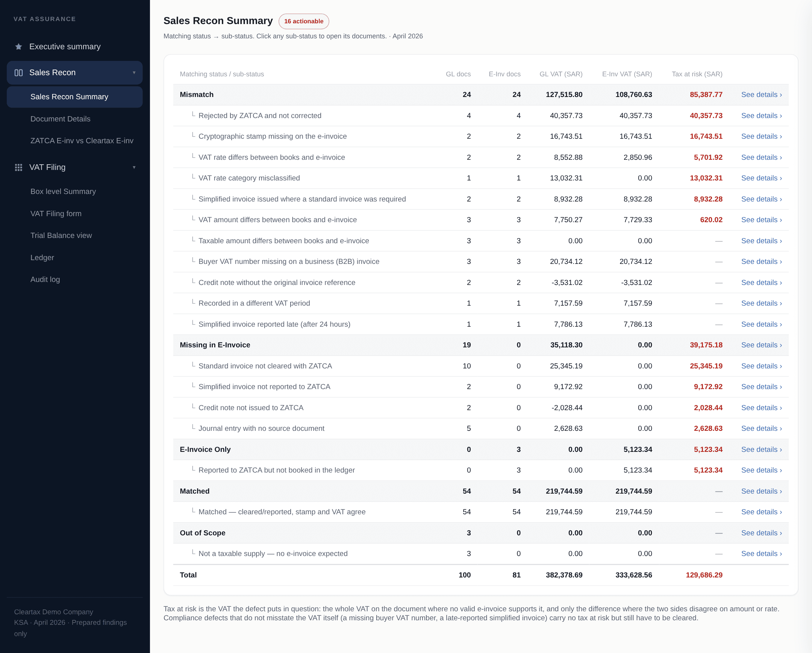Open sub-status Credit note not issued to ZATCA
The image size is (812, 653).
(251, 408)
